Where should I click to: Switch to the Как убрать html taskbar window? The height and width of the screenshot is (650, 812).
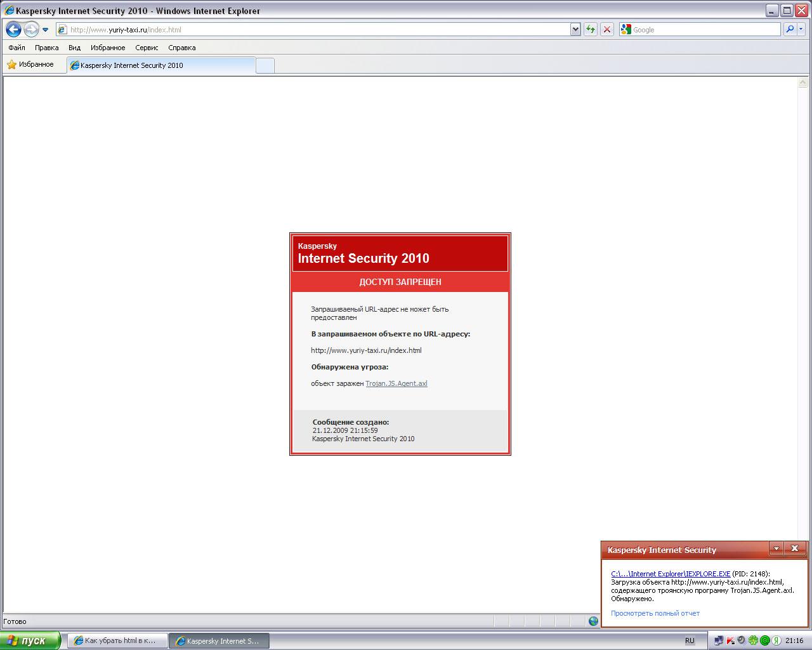[117, 641]
